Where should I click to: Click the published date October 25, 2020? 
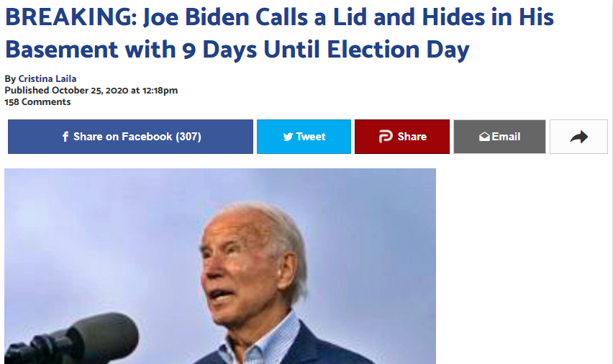[x=90, y=91]
